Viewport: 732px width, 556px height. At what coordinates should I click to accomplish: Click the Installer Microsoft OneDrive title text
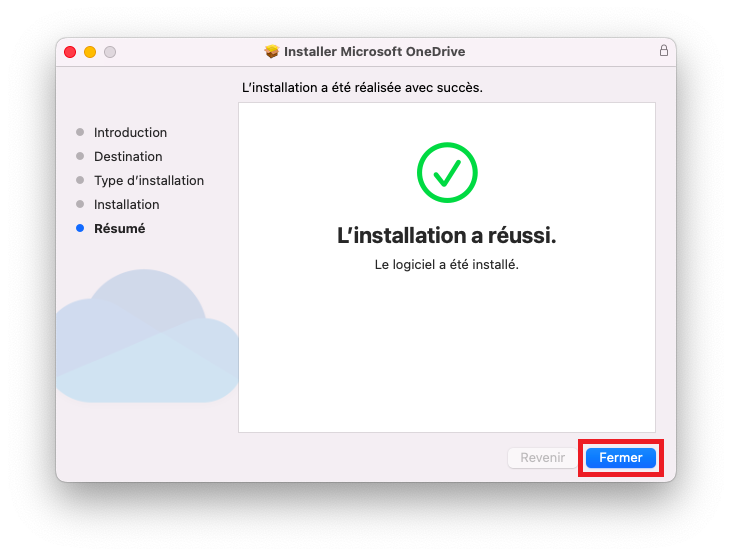click(x=374, y=51)
